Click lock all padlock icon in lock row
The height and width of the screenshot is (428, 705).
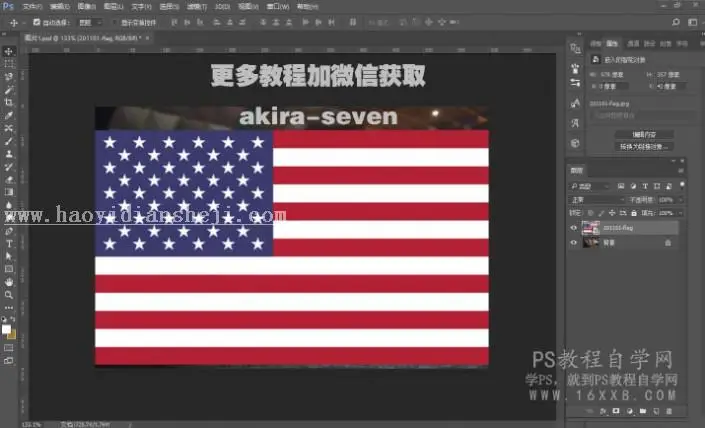[634, 213]
